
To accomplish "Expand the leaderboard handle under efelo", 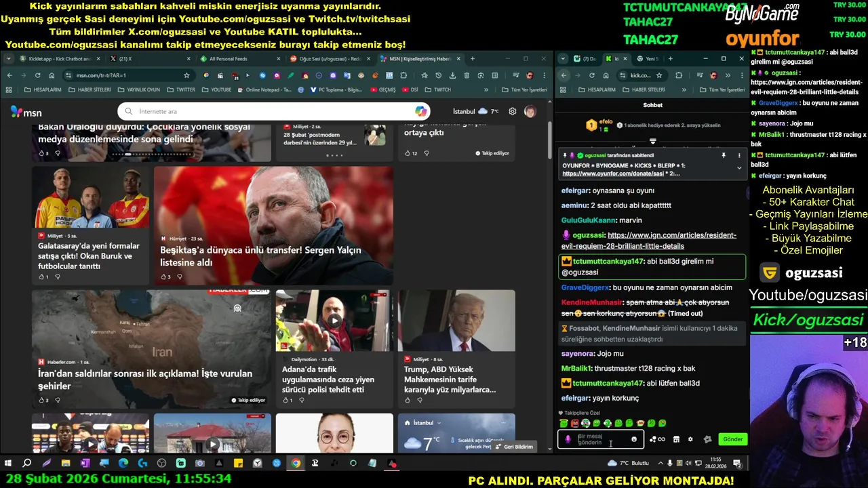I will (653, 141).
